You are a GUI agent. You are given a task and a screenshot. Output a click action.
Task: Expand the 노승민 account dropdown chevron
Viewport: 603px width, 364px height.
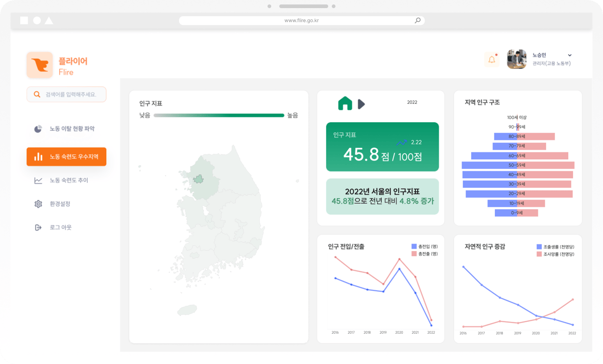[x=570, y=55]
